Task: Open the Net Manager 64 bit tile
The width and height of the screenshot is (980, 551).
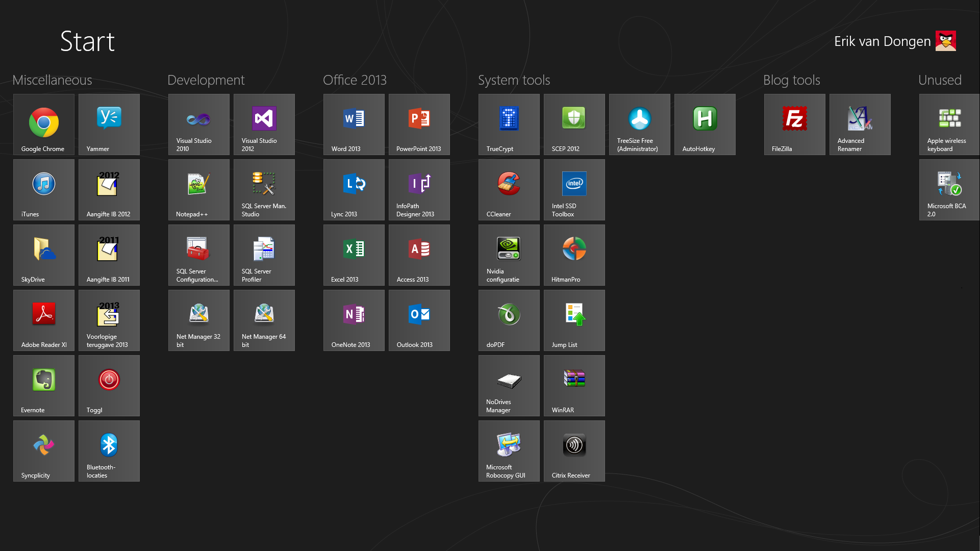Action: coord(264,320)
